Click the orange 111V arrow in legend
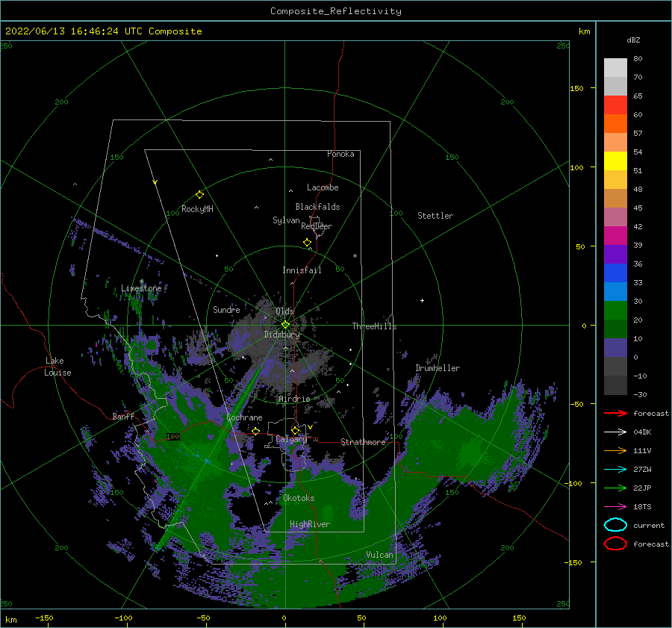The width and height of the screenshot is (672, 628). tap(615, 450)
